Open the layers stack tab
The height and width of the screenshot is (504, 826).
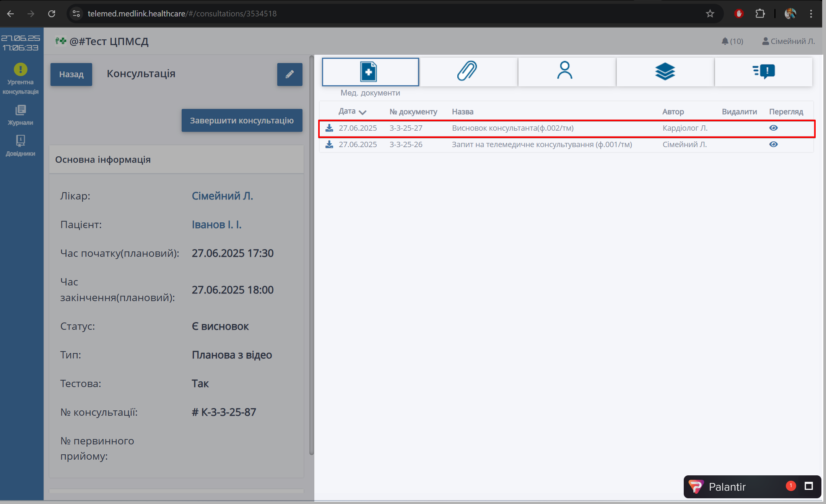[665, 71]
